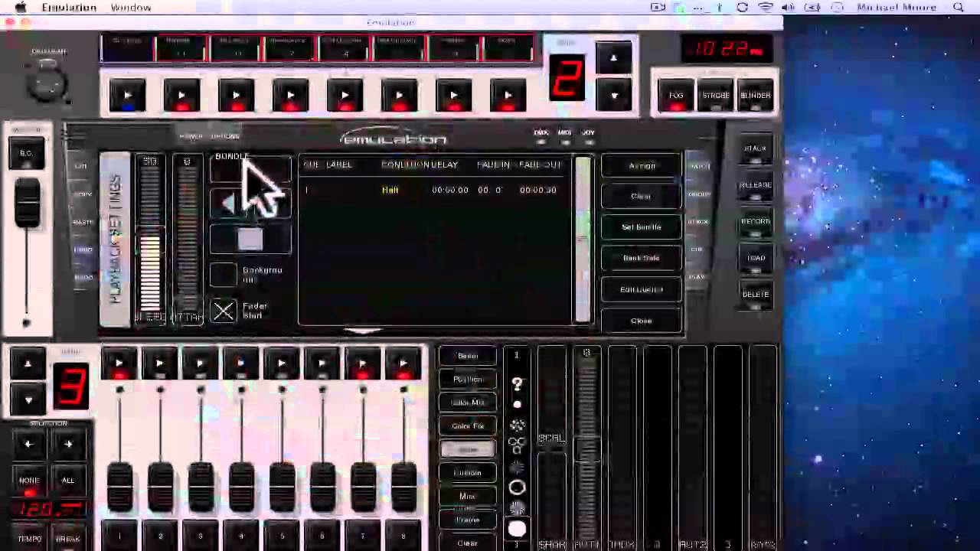
Task: Toggle the BLINDER button
Action: pyautogui.click(x=756, y=96)
